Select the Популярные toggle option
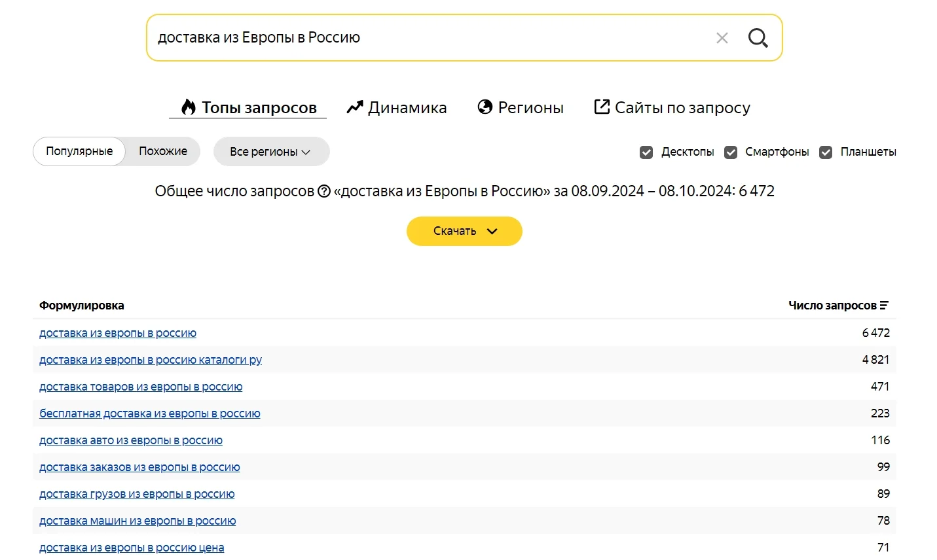This screenshot has height=560, width=937. 79,151
